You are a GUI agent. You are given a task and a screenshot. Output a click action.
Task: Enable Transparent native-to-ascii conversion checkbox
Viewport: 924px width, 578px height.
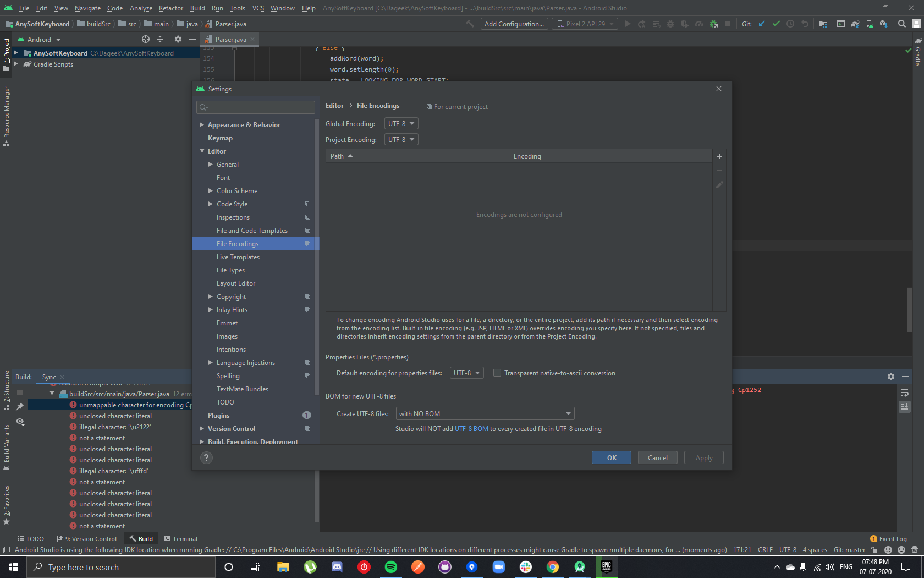tap(497, 373)
